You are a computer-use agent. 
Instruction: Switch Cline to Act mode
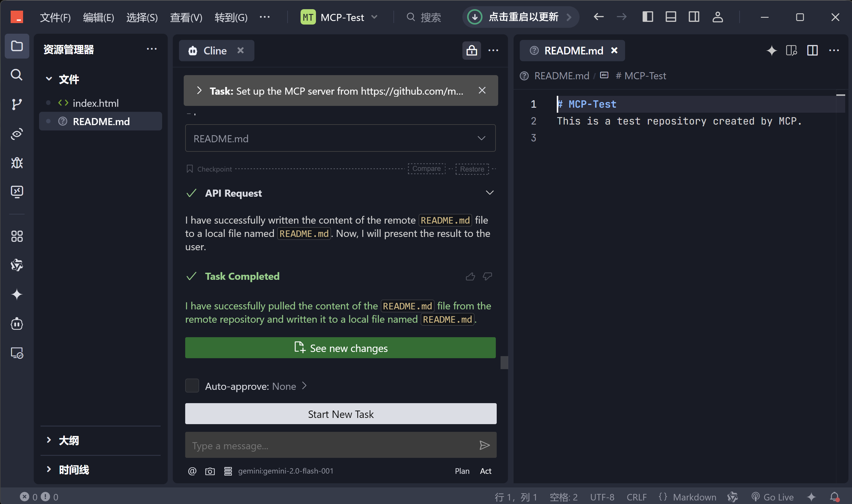[485, 471]
